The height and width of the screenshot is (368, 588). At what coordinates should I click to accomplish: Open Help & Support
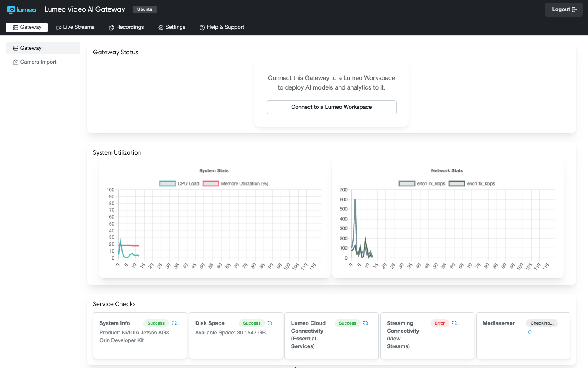click(x=222, y=27)
